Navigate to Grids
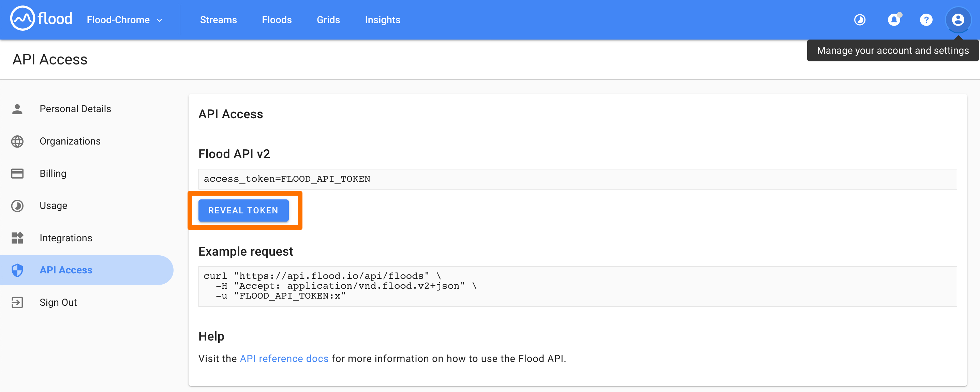 tap(328, 20)
